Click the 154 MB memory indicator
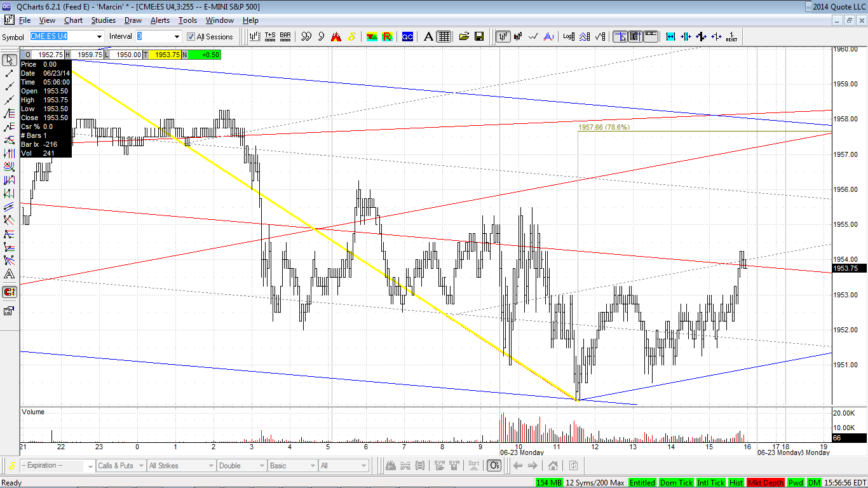 point(549,483)
